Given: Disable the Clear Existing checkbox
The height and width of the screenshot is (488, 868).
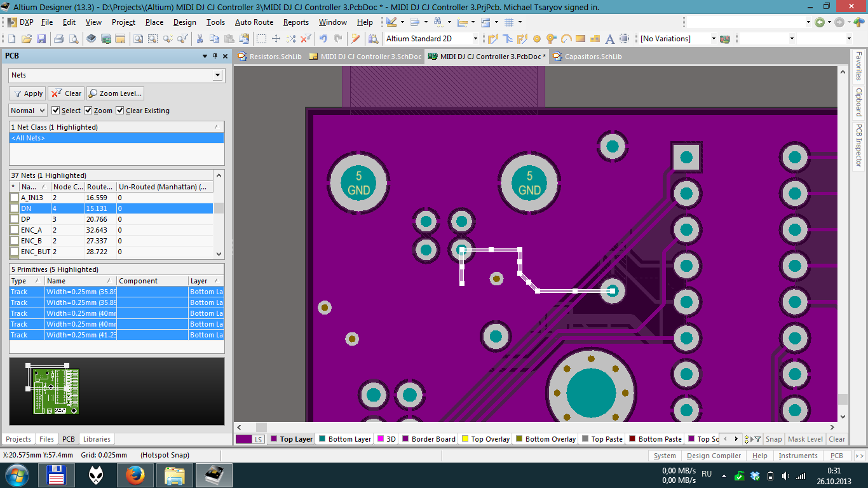Looking at the screenshot, I should [x=120, y=111].
